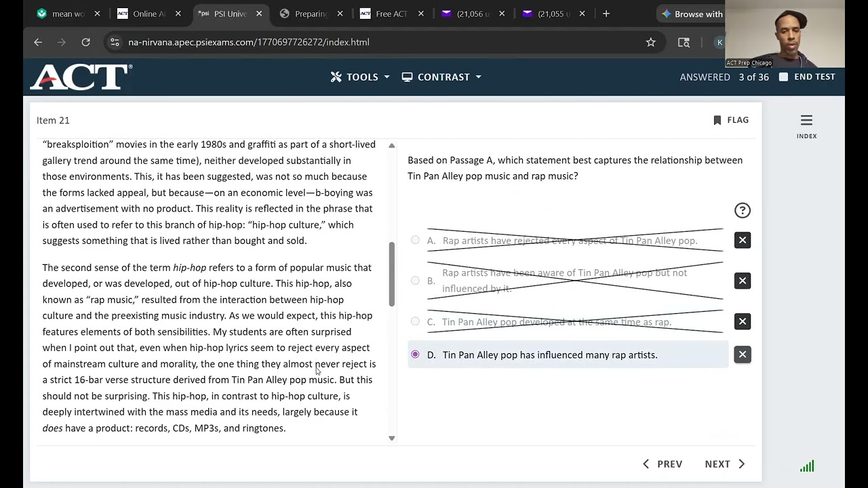Image resolution: width=868 pixels, height=488 pixels.
Task: Click the answer text 'Tin Pan Alley pop has influenced many rap artists.'
Action: tap(550, 354)
